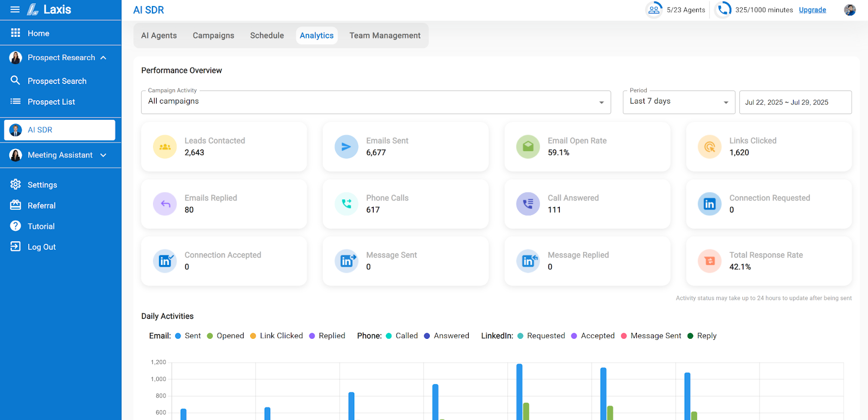Toggle the Email Replied legend series
Image resolution: width=868 pixels, height=420 pixels.
pos(327,336)
